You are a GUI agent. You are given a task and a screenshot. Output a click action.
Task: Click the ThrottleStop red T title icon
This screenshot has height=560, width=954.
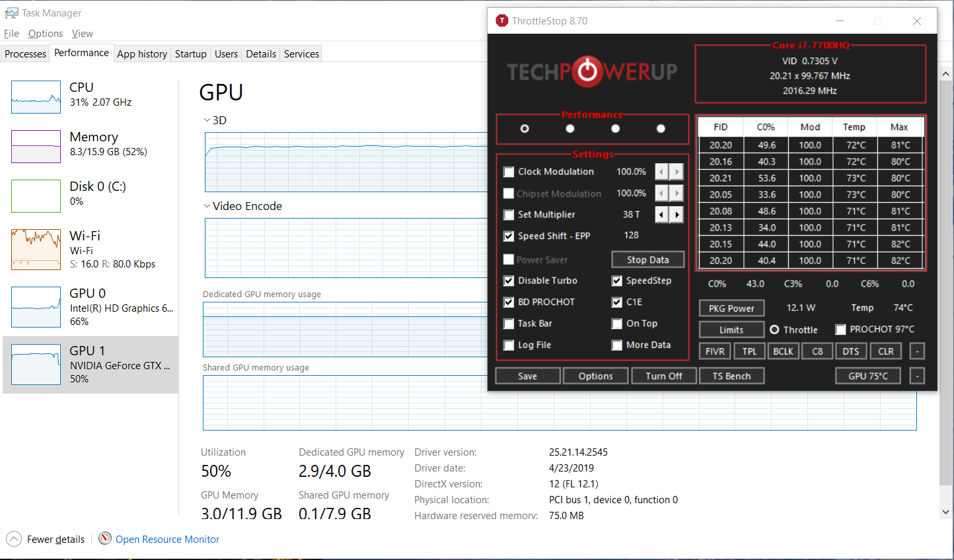click(x=502, y=21)
